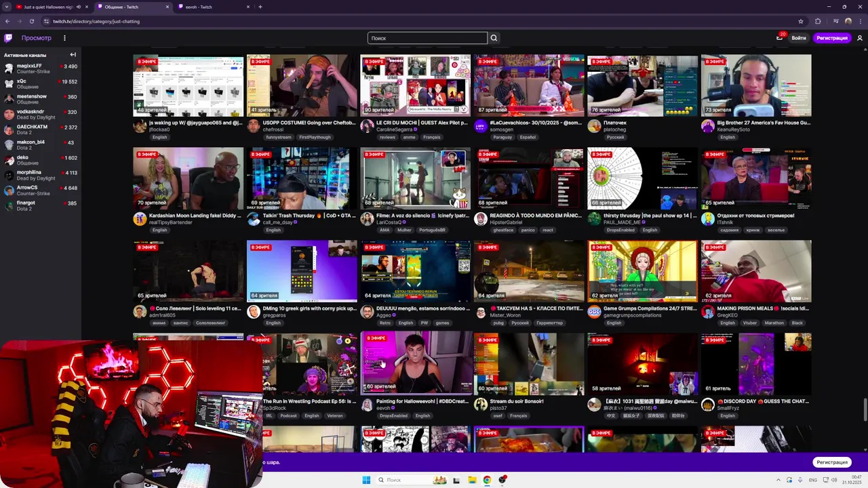Screen dimensions: 868x488
Task: Open chefrossi channel avatar
Action: [254, 127]
